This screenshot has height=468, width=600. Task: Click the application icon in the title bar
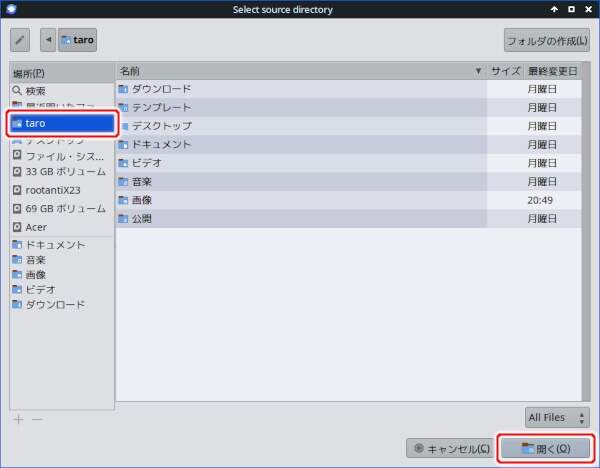(x=11, y=9)
